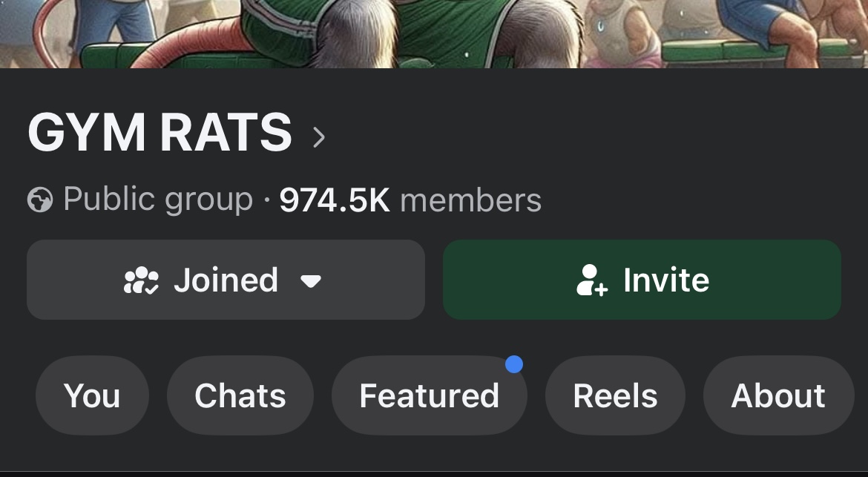The image size is (868, 477).
Task: Open the Joined dropdown arrow
Action: pos(311,282)
